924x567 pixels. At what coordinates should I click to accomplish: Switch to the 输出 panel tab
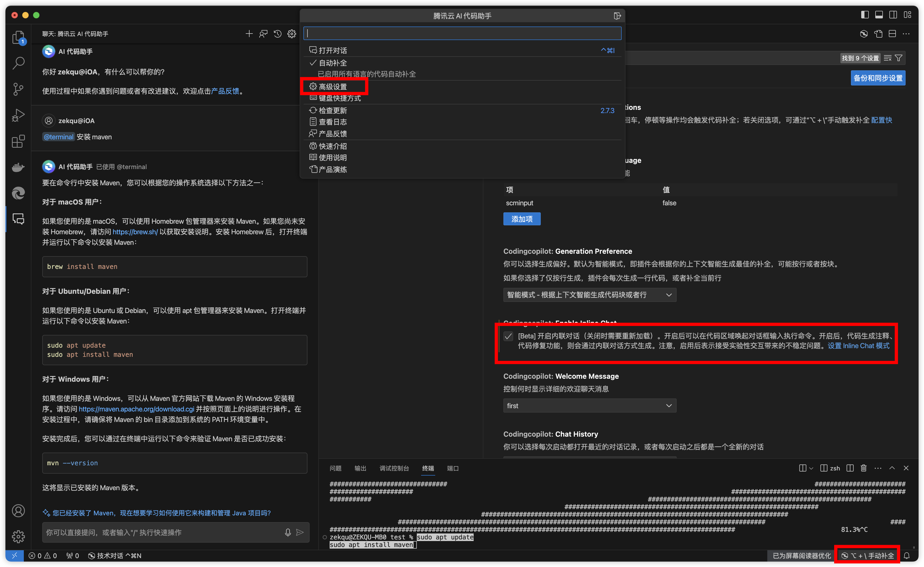coord(360,468)
